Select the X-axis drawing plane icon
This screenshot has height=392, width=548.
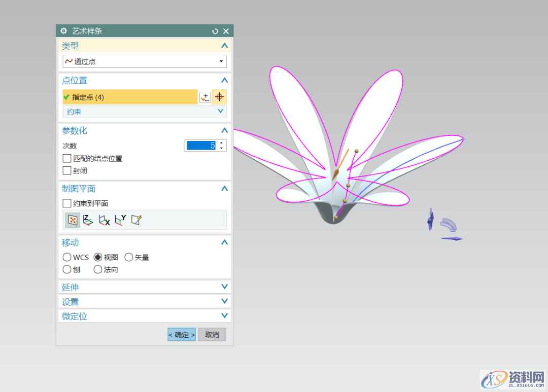click(104, 220)
